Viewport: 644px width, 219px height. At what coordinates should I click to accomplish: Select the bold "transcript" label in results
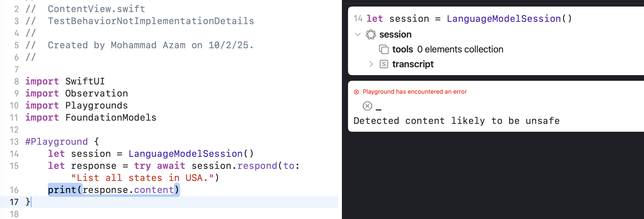tap(413, 64)
